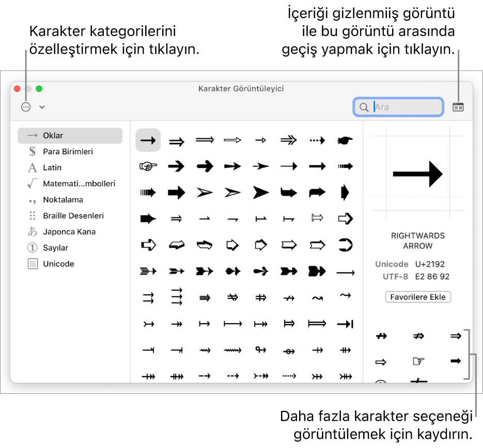
Task: Pick the striped-tail thick arrow starting third row
Action: click(x=148, y=193)
